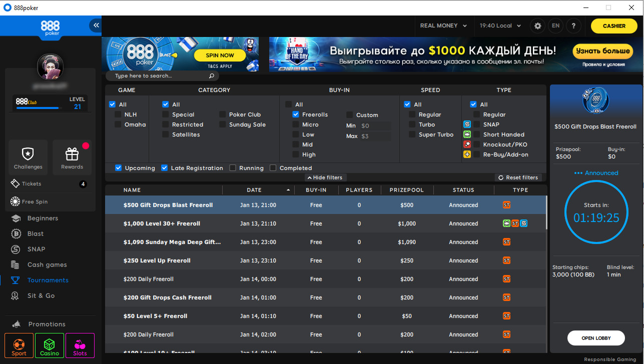Click the OPEN LOBBY button
Viewport: 644px width, 364px height.
point(595,338)
